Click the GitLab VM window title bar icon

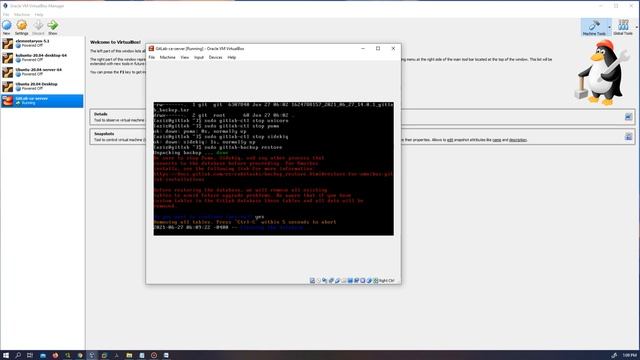pos(151,49)
